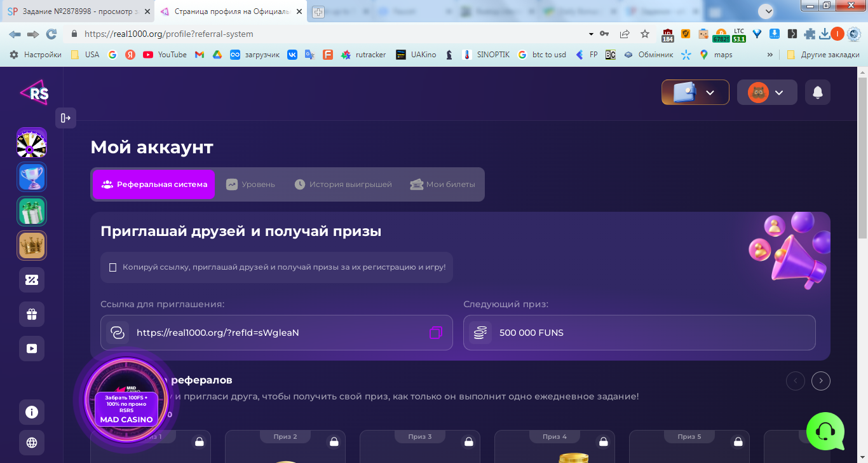Show next prizes with the right arrow
Screen dimensions: 868x463
(821, 381)
